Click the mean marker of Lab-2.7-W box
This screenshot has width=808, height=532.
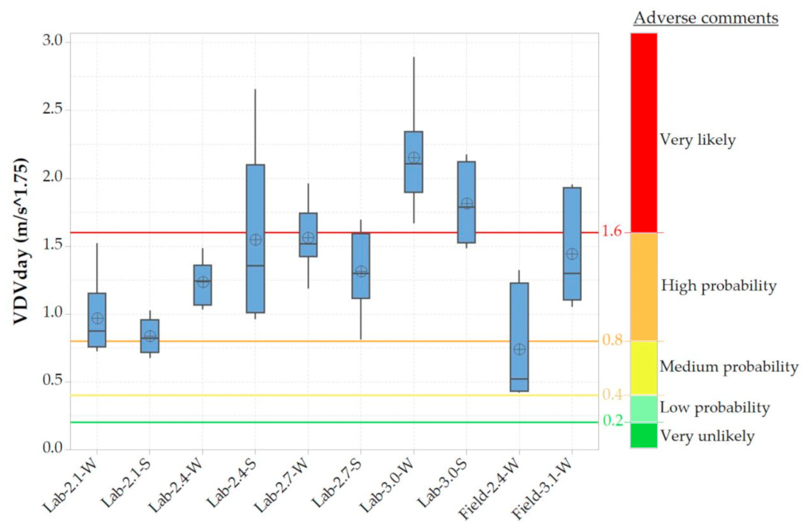click(x=308, y=237)
